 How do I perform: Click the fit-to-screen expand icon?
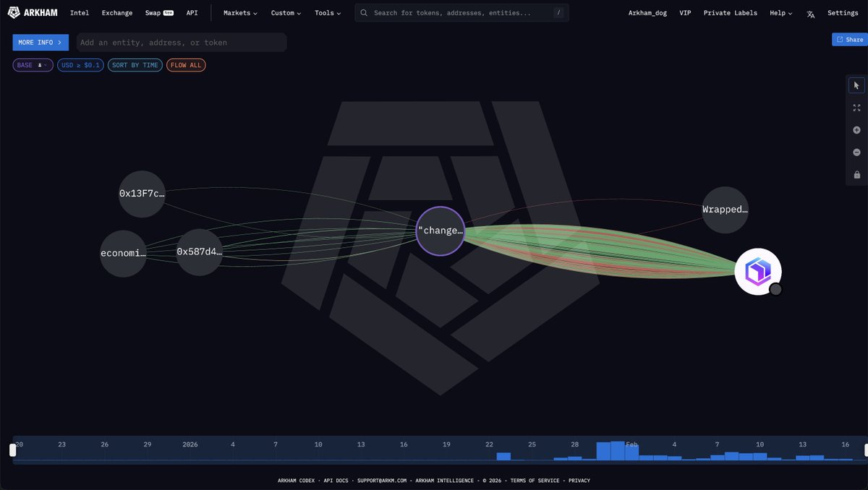pyautogui.click(x=857, y=108)
